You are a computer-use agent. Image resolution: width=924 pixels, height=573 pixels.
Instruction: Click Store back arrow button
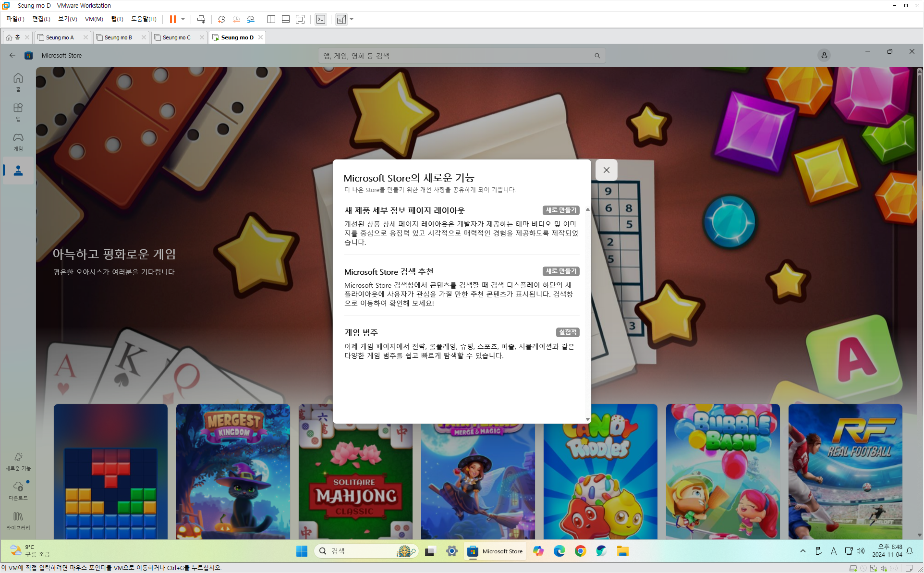tap(12, 55)
